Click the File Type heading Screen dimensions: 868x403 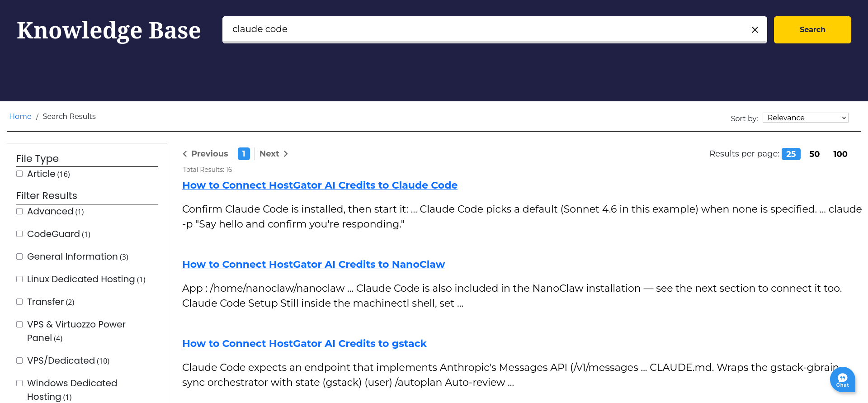[38, 158]
